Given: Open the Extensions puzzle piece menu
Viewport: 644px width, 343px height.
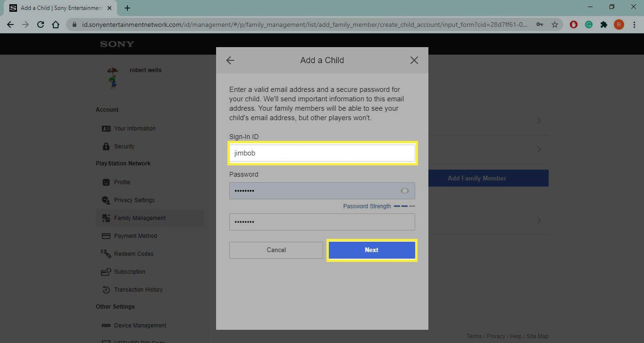Looking at the screenshot, I should tap(604, 24).
